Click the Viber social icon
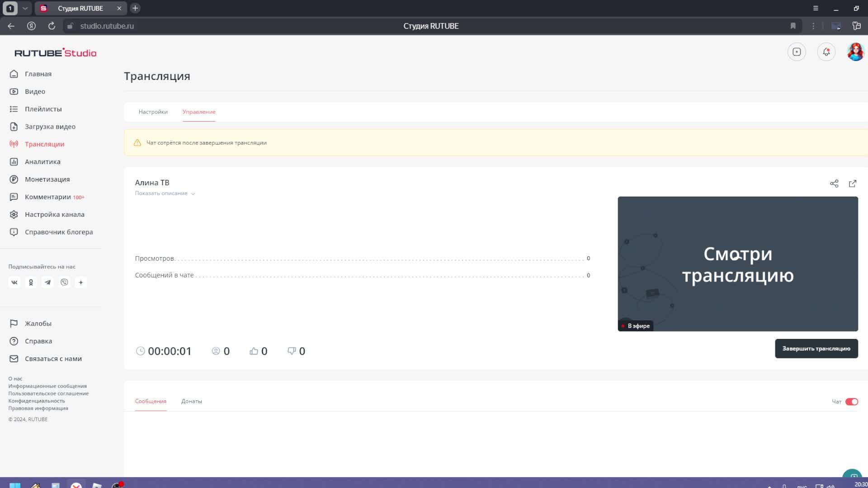The width and height of the screenshot is (868, 488). coord(64,282)
